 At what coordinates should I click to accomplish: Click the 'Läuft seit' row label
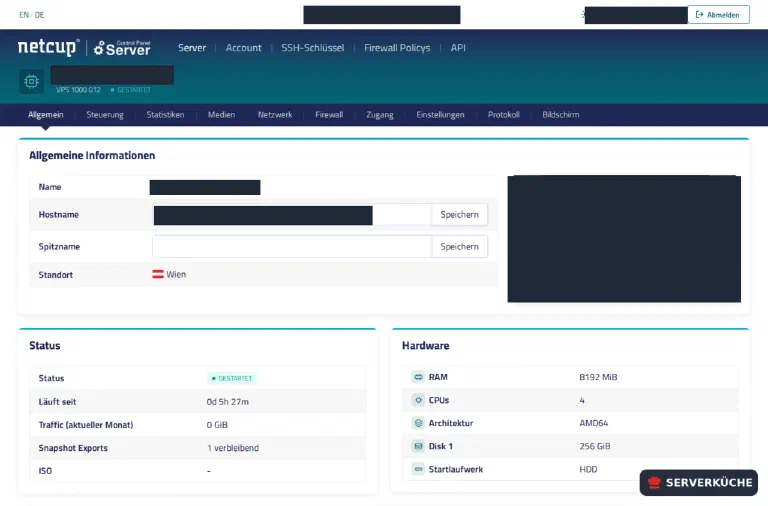pos(57,402)
